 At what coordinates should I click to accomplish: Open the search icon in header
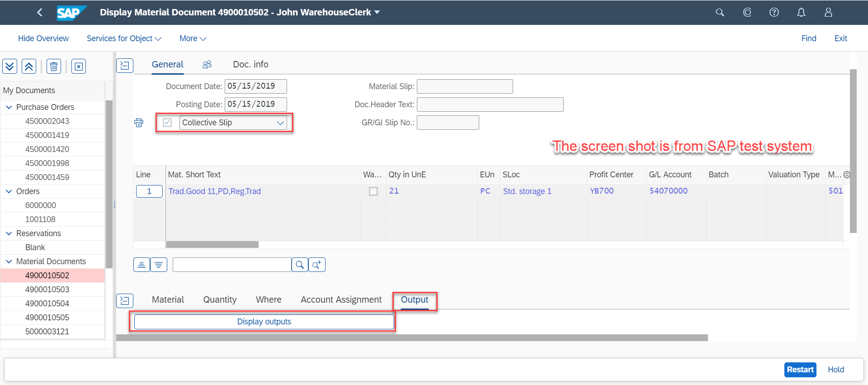click(x=720, y=12)
